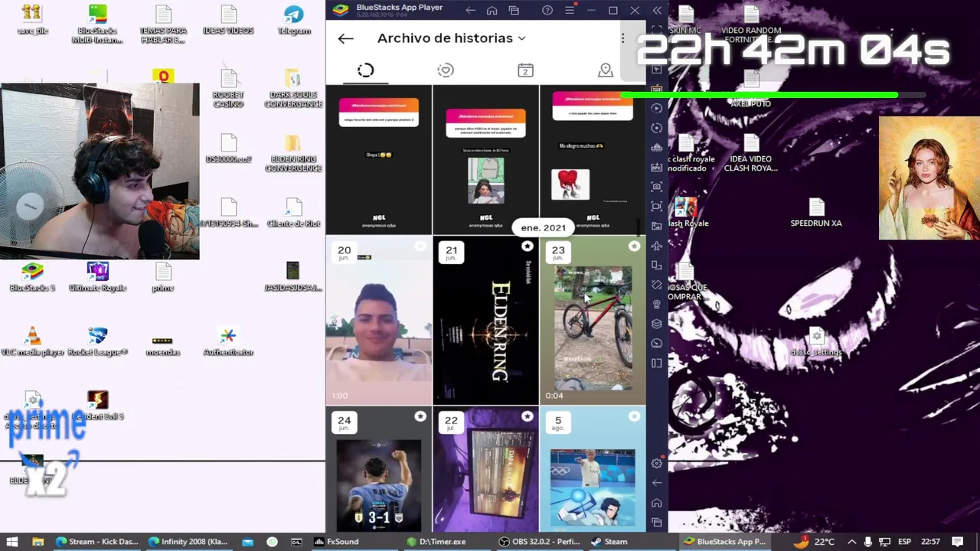Open the 3-1 football story from July 24
The height and width of the screenshot is (551, 980).
(x=379, y=469)
